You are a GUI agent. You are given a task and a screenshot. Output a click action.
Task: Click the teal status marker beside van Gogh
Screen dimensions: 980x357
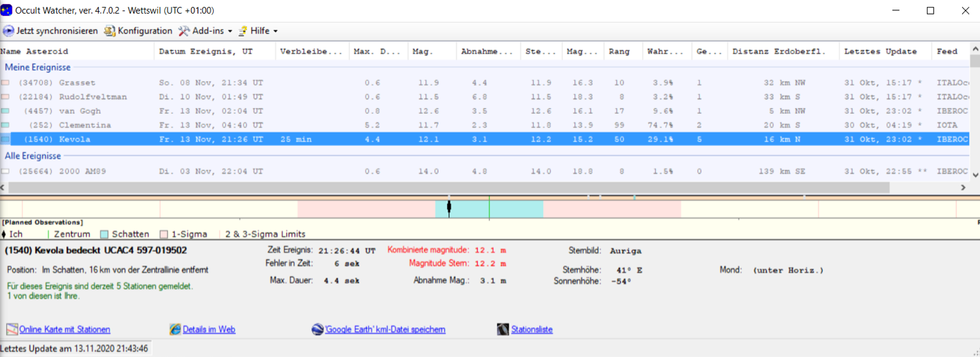click(6, 111)
